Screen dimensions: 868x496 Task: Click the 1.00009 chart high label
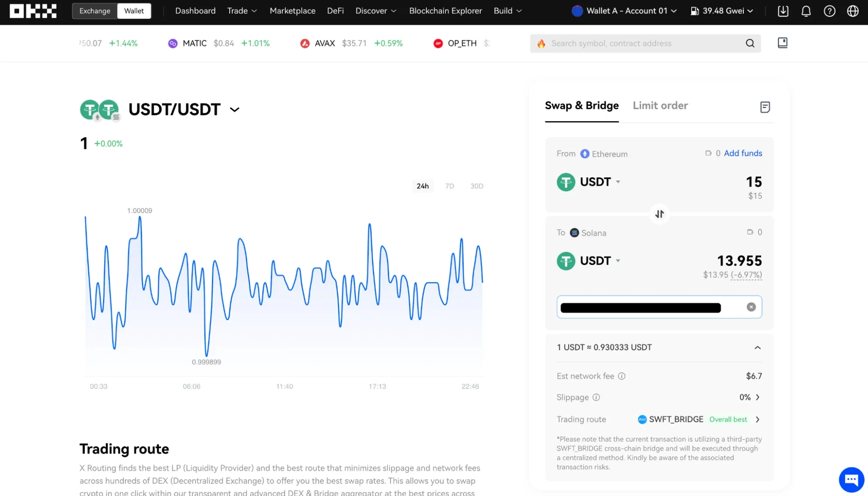[x=139, y=210]
